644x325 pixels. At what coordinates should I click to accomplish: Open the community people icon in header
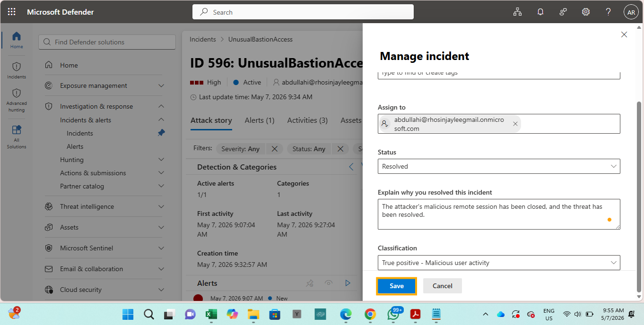563,12
